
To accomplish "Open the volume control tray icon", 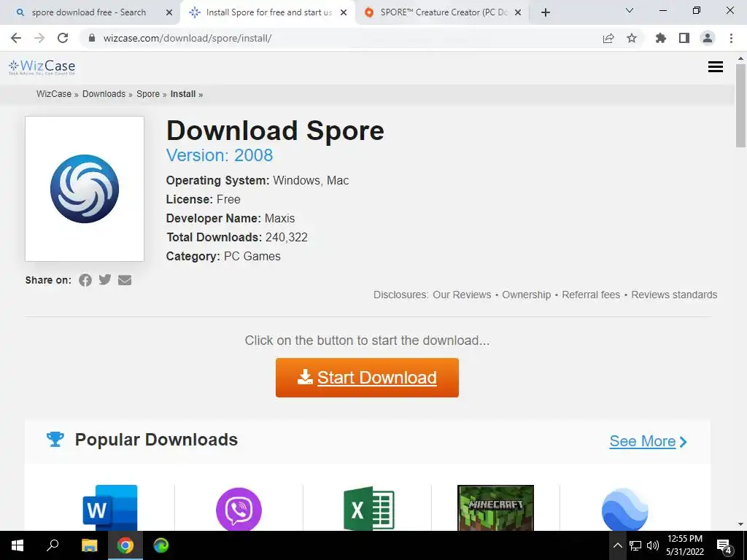I will 653,545.
